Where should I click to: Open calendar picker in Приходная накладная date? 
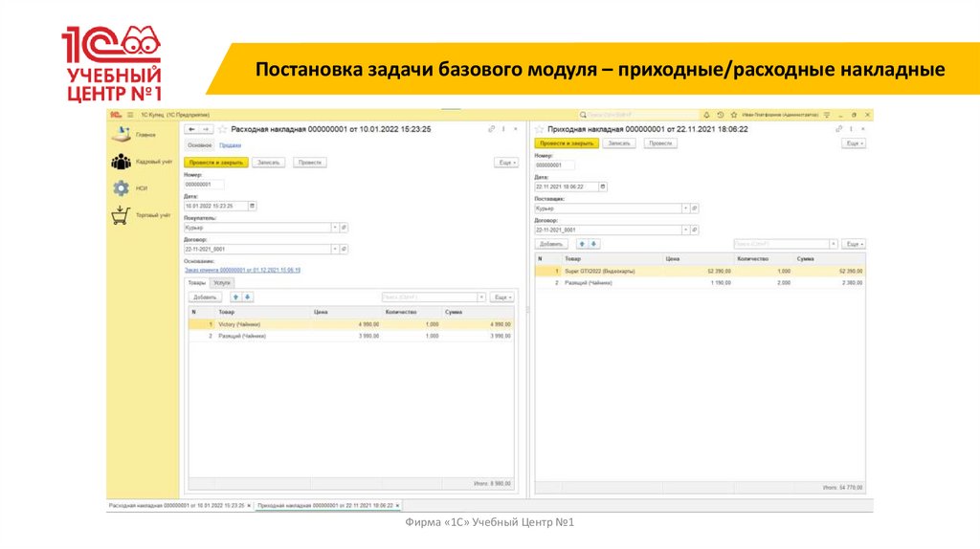click(x=603, y=187)
